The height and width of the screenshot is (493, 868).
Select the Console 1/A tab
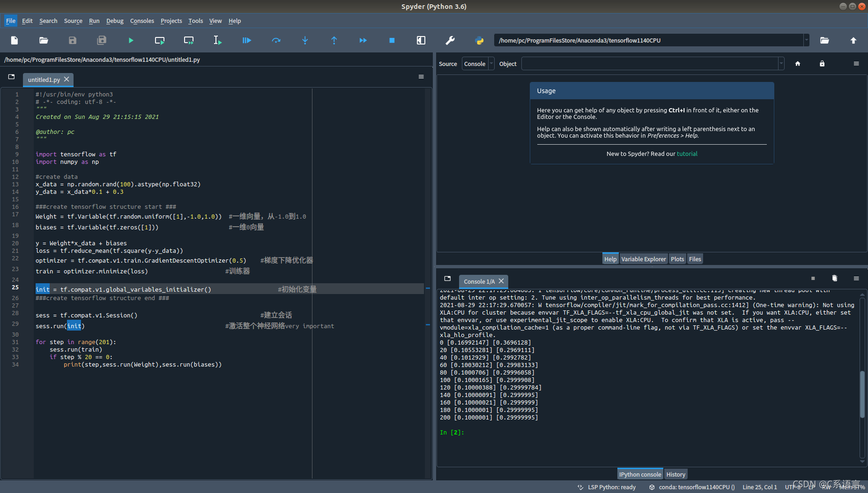tap(479, 281)
